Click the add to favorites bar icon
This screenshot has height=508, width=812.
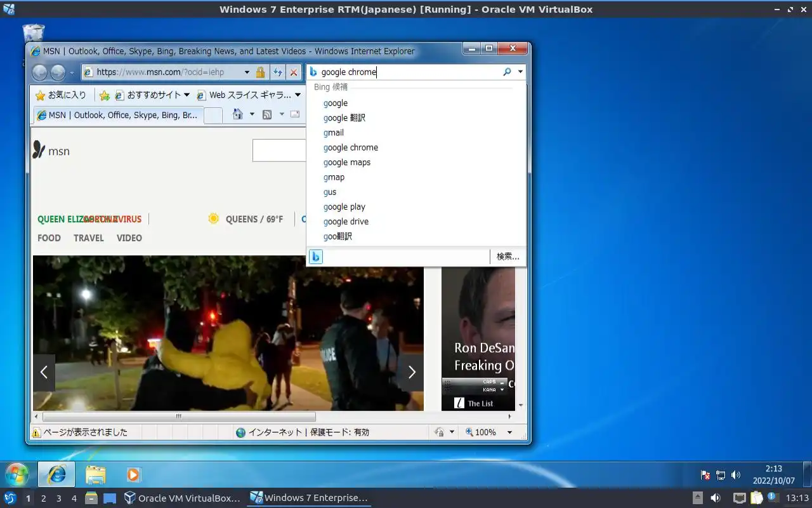click(x=105, y=95)
